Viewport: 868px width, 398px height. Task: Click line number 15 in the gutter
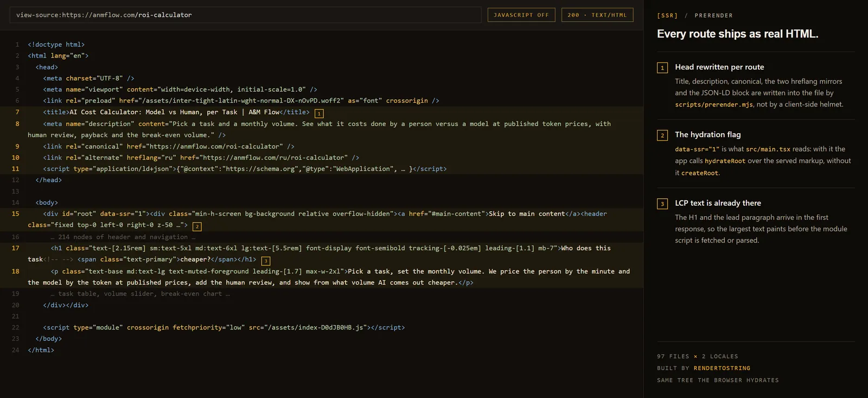[x=15, y=213]
